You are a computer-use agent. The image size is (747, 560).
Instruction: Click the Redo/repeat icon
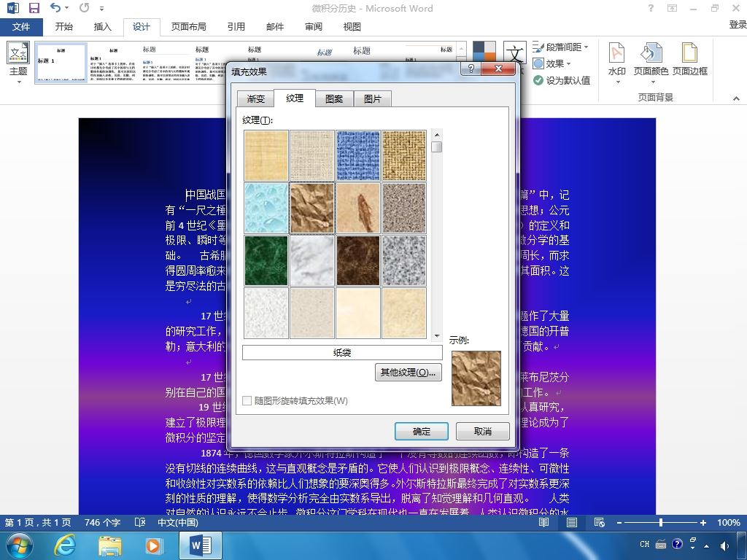coord(85,7)
